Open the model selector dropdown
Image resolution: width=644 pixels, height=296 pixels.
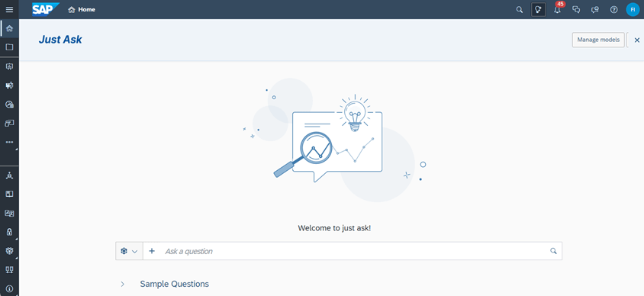tap(129, 251)
